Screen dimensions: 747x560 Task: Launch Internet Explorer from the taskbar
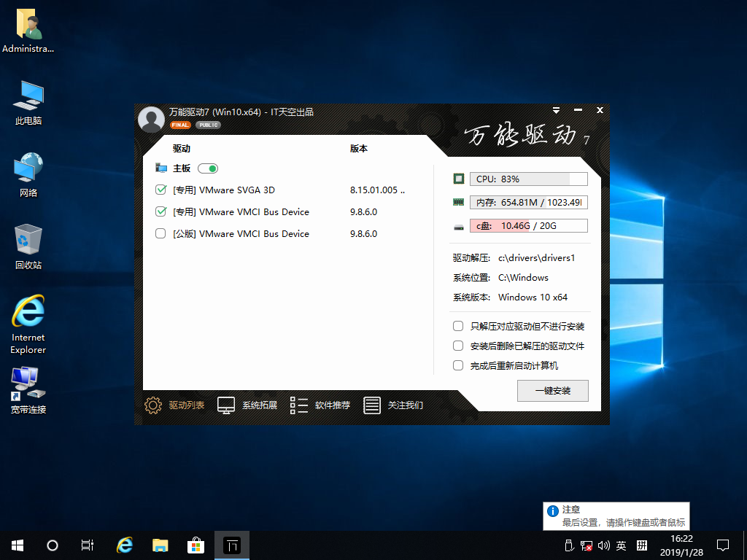[x=125, y=545]
